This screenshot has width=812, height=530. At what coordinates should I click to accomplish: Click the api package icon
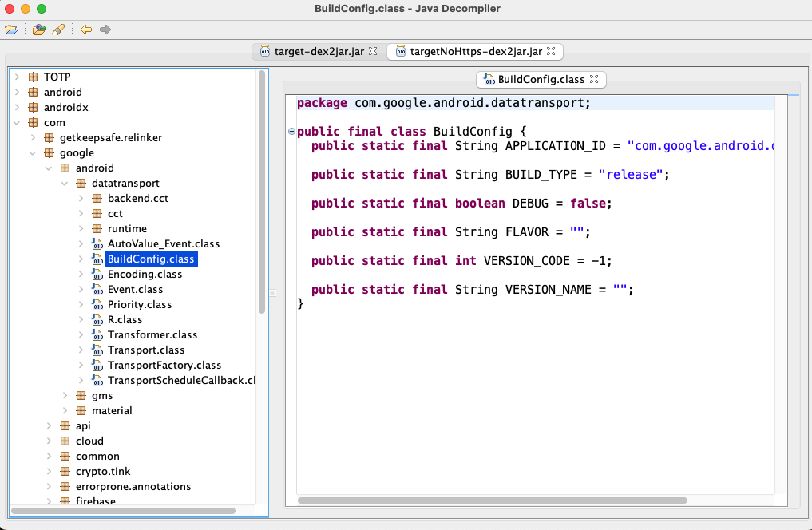(65, 426)
